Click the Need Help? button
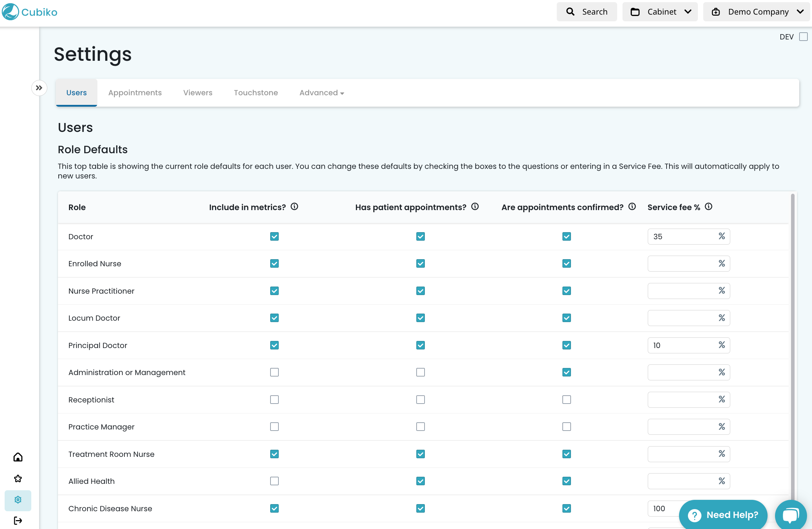Screen dimensions: 812x529 coord(723,515)
